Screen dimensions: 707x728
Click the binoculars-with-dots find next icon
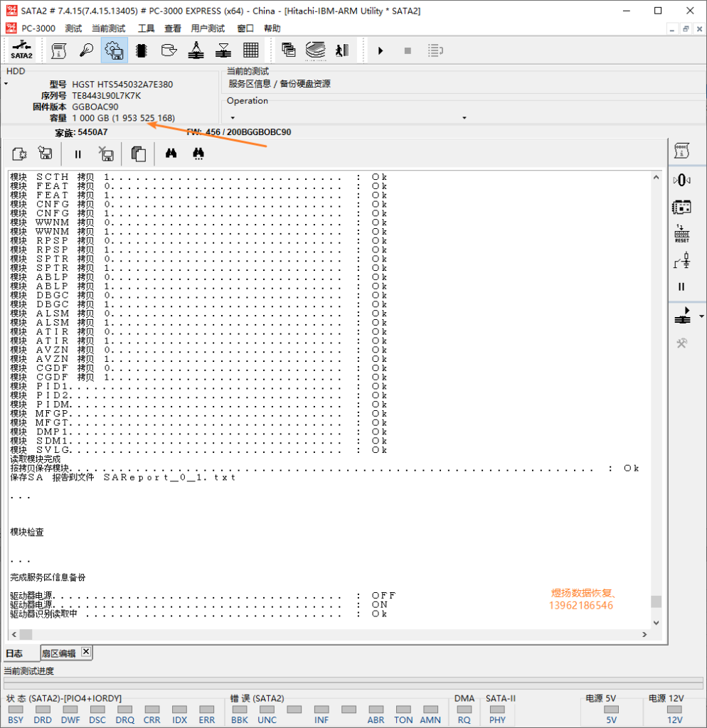pyautogui.click(x=198, y=154)
